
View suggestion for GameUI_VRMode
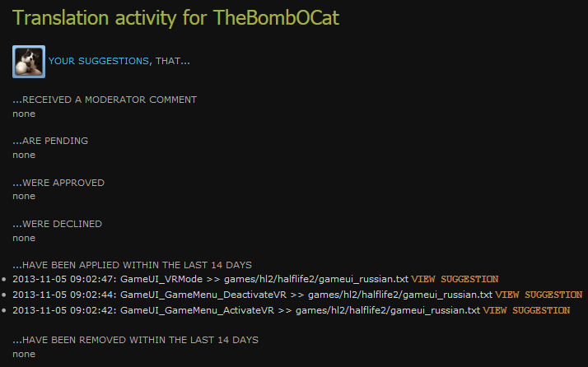pos(455,279)
